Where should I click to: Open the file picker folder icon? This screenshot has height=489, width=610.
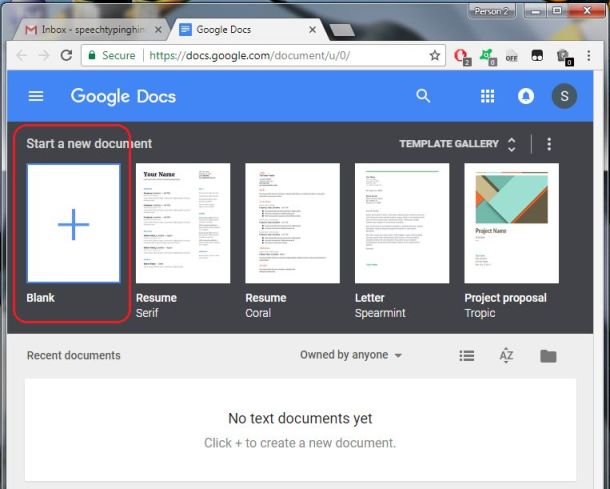tap(548, 356)
